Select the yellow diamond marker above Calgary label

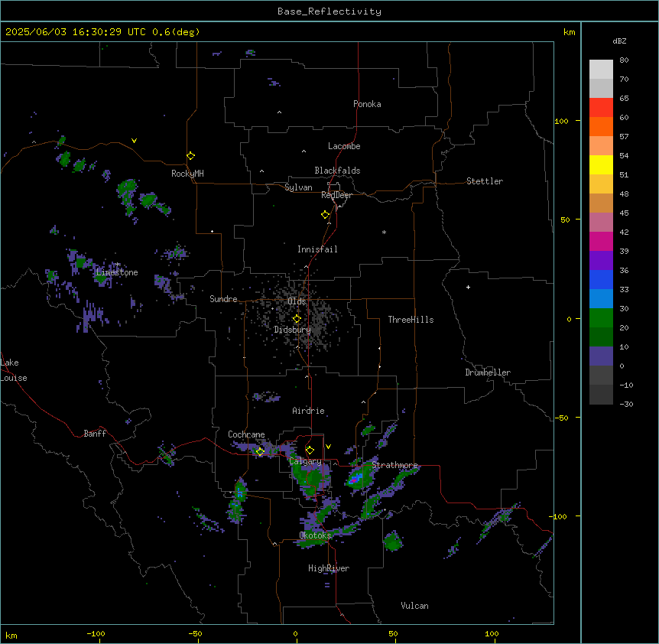click(310, 450)
